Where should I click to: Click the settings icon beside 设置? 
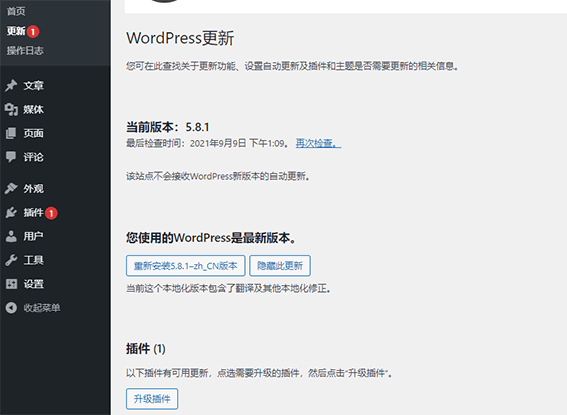pyautogui.click(x=11, y=284)
